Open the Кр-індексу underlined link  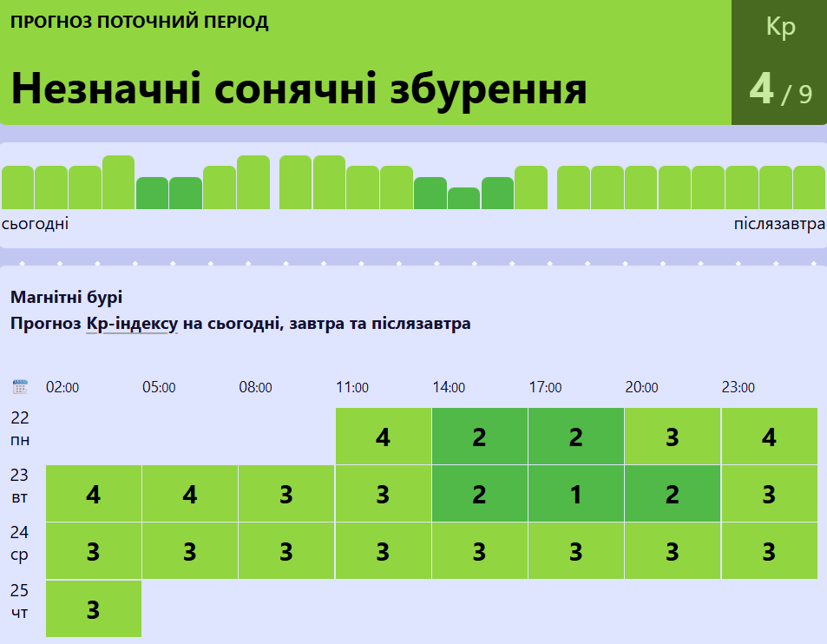point(132,324)
